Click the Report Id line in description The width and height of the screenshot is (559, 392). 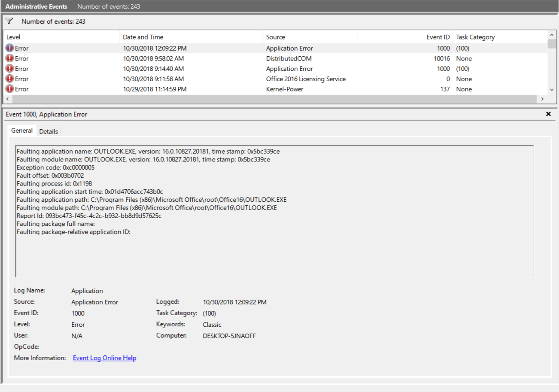[x=89, y=216]
